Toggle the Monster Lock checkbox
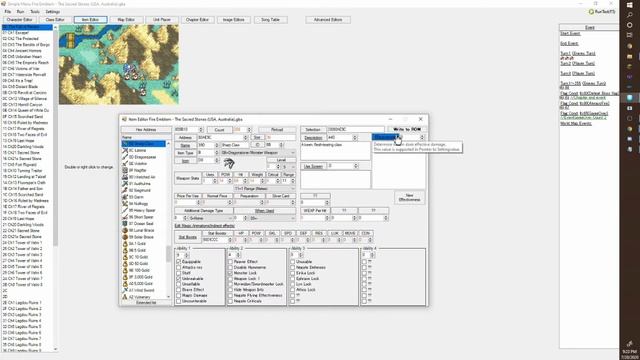 coord(231,273)
